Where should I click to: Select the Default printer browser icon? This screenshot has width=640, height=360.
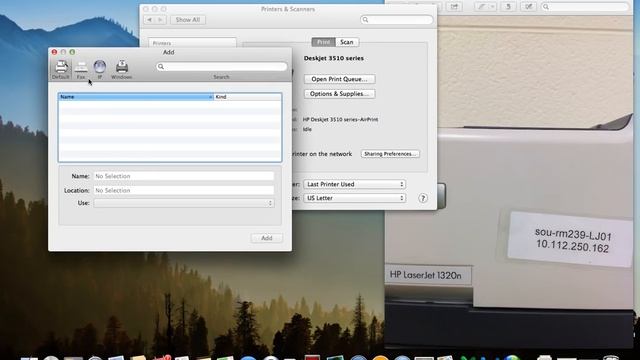pyautogui.click(x=60, y=69)
